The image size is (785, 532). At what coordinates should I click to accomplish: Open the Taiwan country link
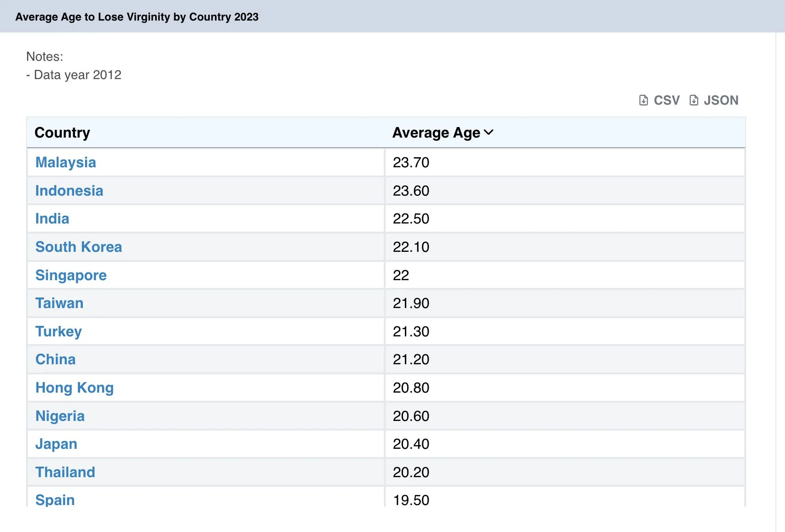(59, 303)
